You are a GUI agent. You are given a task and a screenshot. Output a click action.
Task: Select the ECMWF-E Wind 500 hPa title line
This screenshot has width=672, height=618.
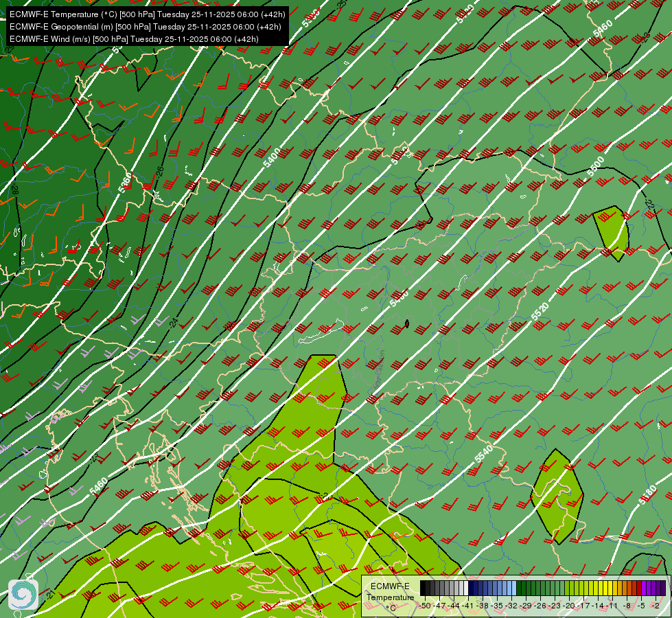[x=134, y=39]
